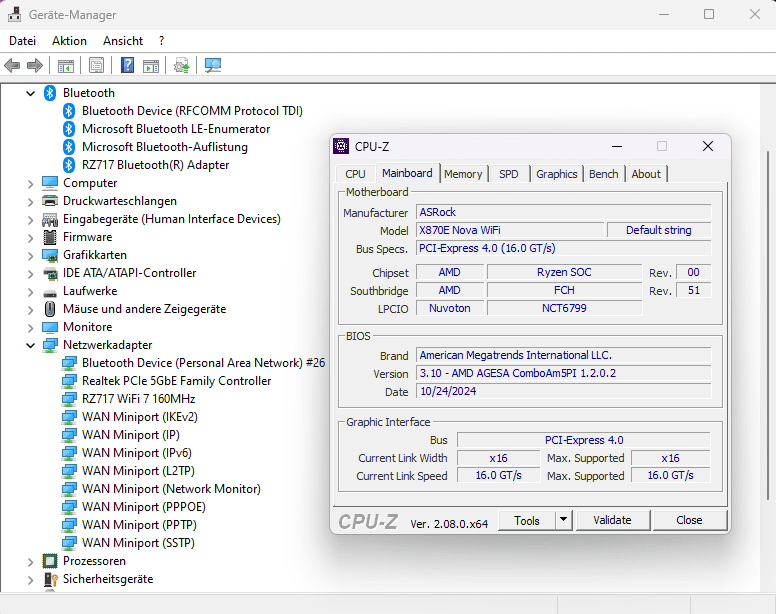This screenshot has width=776, height=614.
Task: Click the scan for hardware changes icon
Action: coord(213,66)
